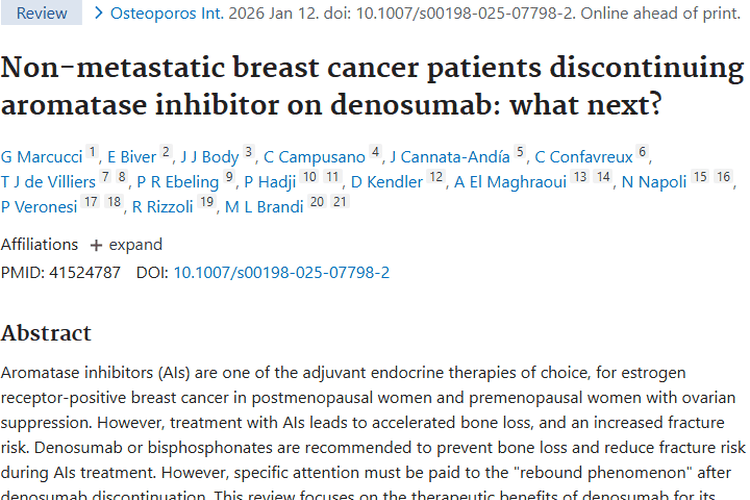Select author D Kendler
750x500 pixels.
click(394, 181)
